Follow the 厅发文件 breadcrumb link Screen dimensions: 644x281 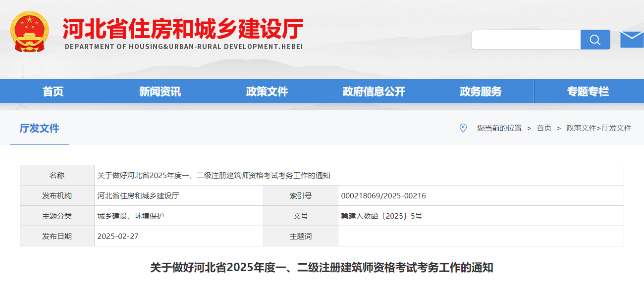coord(617,128)
